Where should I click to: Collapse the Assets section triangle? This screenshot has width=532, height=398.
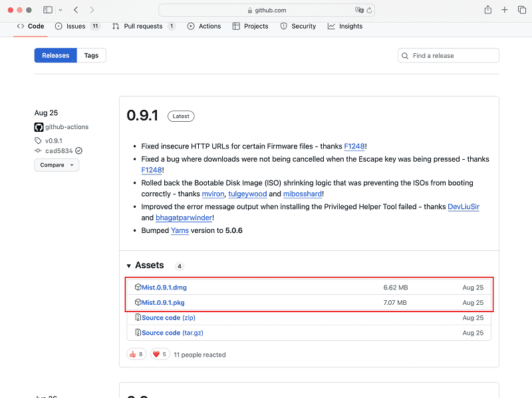point(129,266)
